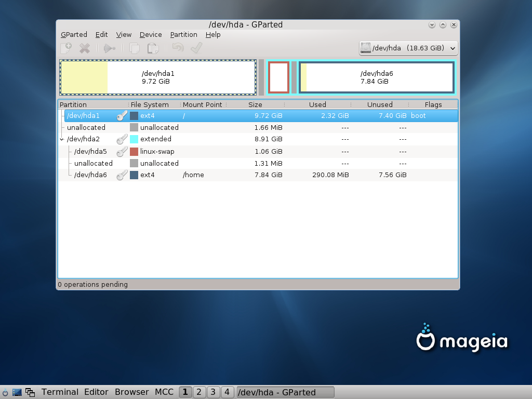This screenshot has height=399, width=532.
Task: Sort by the Used column header
Action: click(317, 104)
